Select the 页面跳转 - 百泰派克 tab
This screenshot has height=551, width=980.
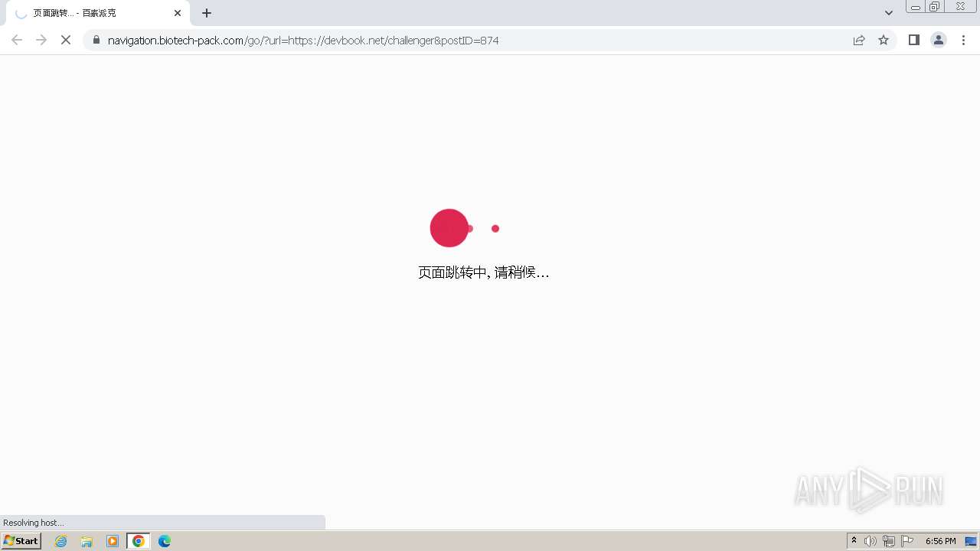pos(98,13)
